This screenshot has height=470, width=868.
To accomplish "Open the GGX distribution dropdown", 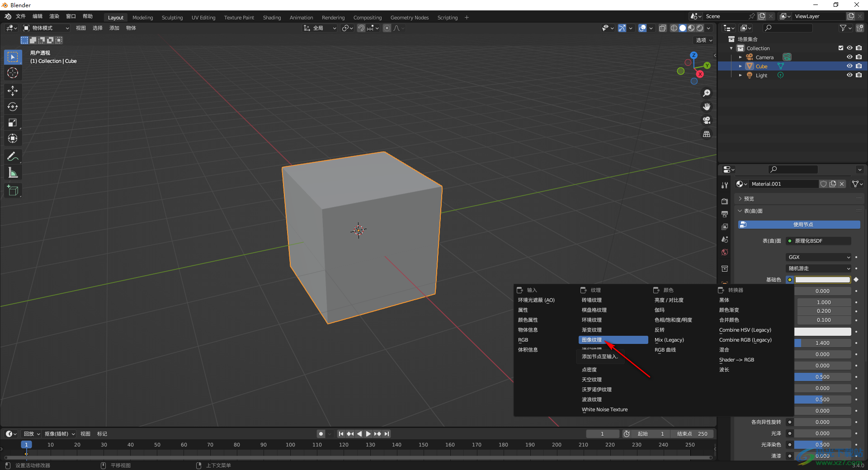I will (x=819, y=257).
